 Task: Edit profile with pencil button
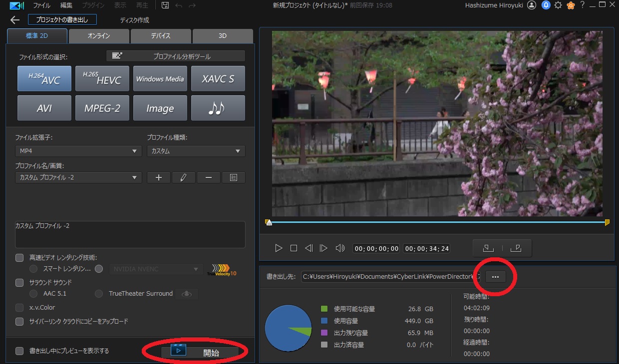184,178
